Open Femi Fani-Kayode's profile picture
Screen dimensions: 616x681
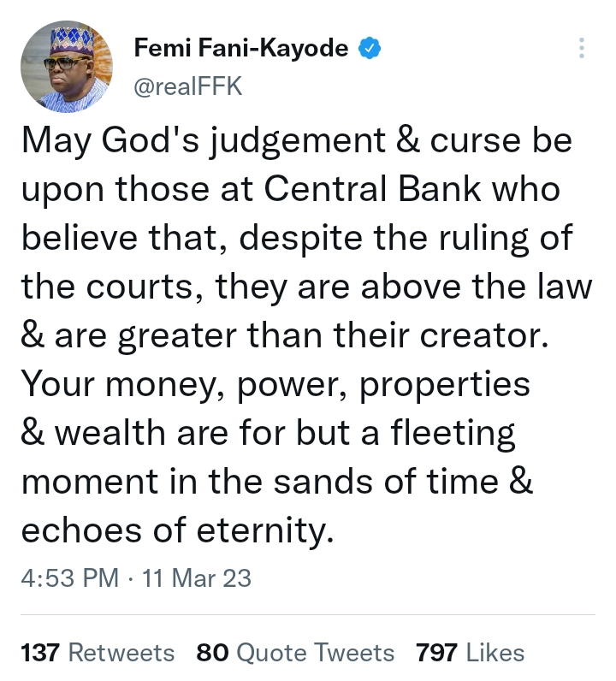coord(67,67)
